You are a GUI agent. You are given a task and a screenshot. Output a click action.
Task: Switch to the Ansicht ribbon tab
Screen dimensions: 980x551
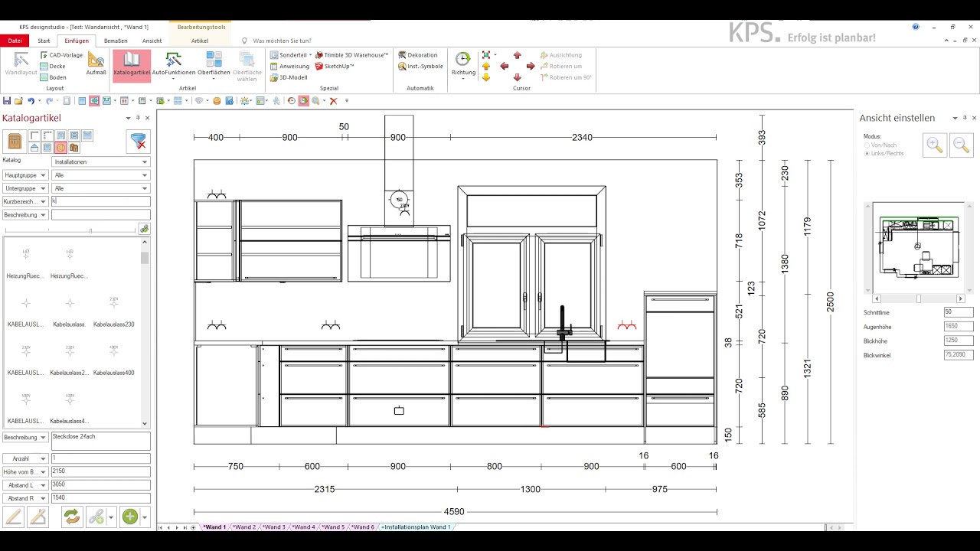tap(152, 41)
